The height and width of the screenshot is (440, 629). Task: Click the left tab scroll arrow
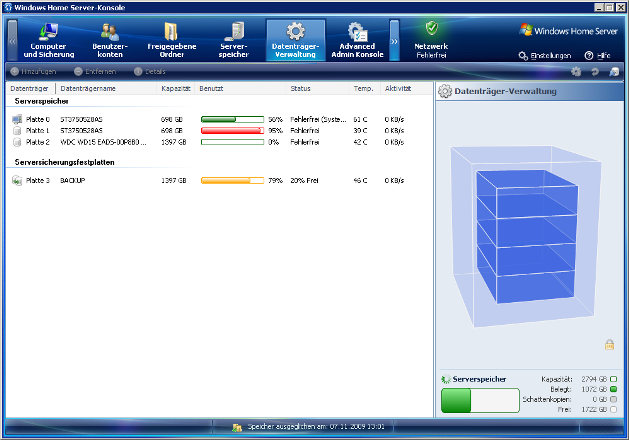click(x=12, y=41)
